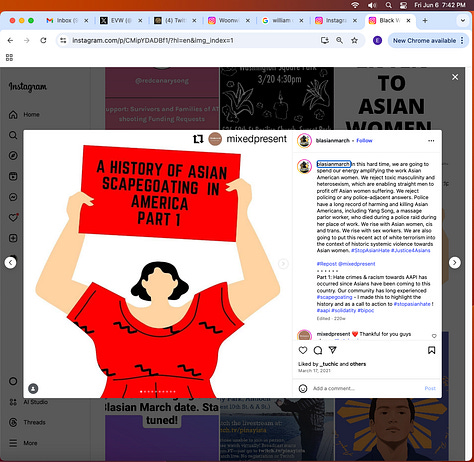Go to next post arrow

point(455,263)
